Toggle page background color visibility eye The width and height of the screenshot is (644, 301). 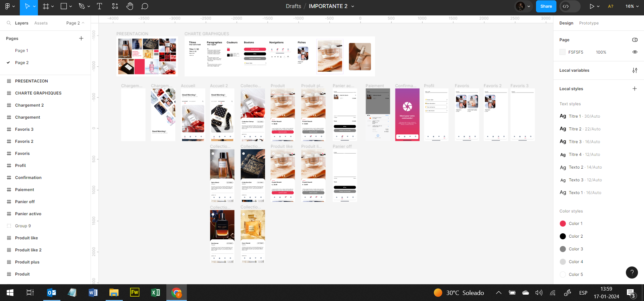click(x=635, y=52)
